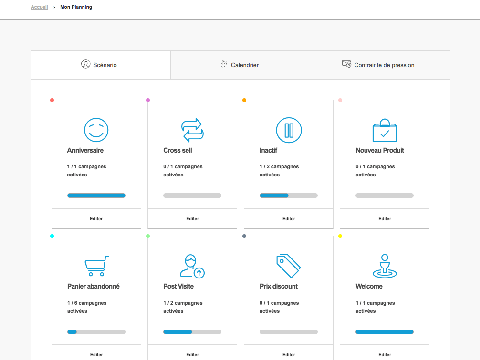Viewport: 480px width, 360px height.
Task: Click the Cross sell swap arrows icon
Action: click(192, 130)
